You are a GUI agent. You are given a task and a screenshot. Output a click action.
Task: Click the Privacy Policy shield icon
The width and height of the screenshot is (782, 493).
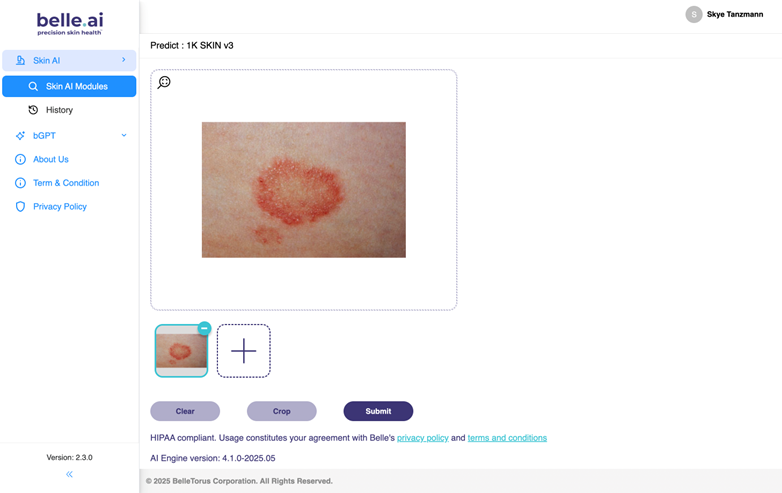click(20, 206)
